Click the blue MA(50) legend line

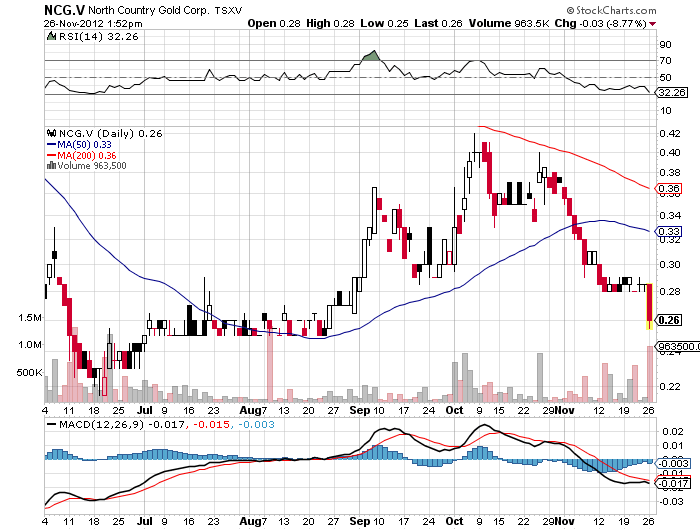click(x=51, y=145)
